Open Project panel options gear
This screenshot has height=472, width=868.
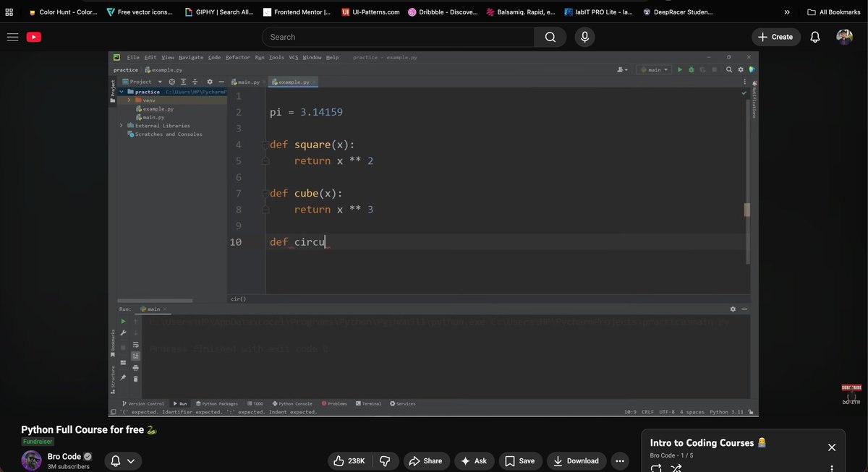(x=210, y=82)
